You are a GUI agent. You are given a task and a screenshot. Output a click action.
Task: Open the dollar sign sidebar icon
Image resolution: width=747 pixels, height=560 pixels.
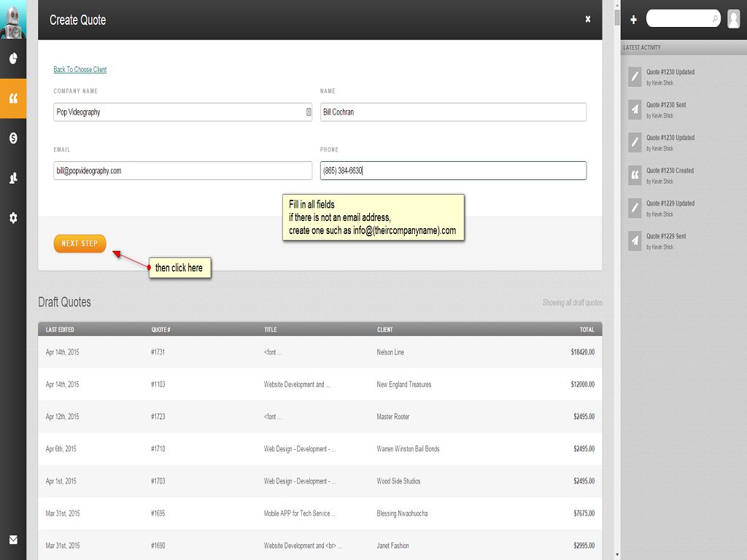click(x=13, y=138)
